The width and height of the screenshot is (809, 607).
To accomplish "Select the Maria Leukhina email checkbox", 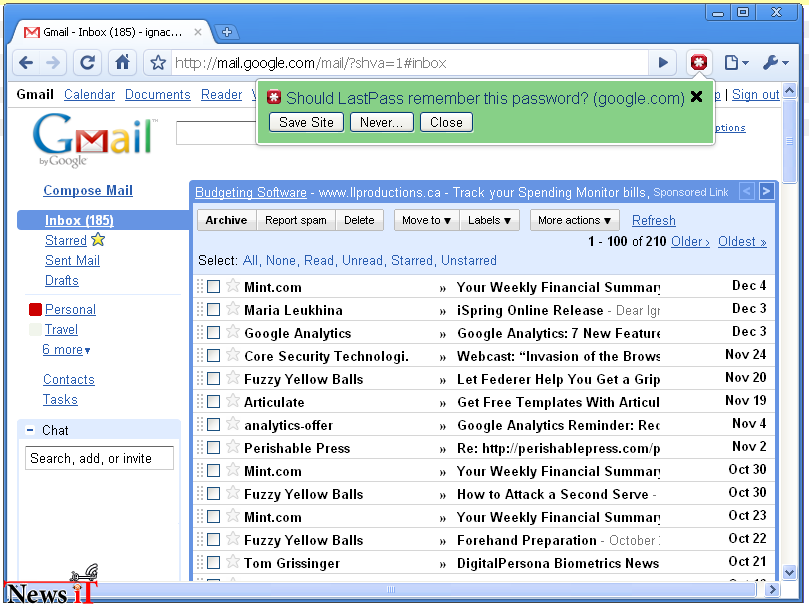I will pos(213,310).
